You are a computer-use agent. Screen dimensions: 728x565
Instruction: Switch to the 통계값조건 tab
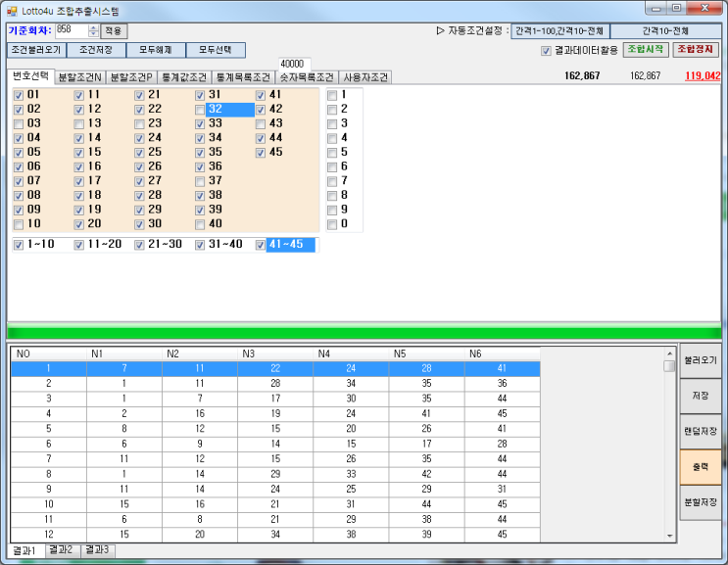pos(184,77)
